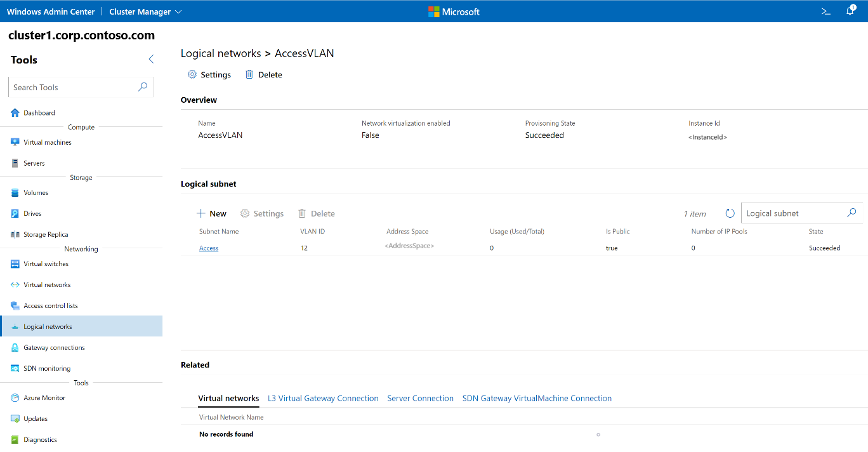Click the refresh icon in Logical subnet
The width and height of the screenshot is (868, 452).
point(730,214)
